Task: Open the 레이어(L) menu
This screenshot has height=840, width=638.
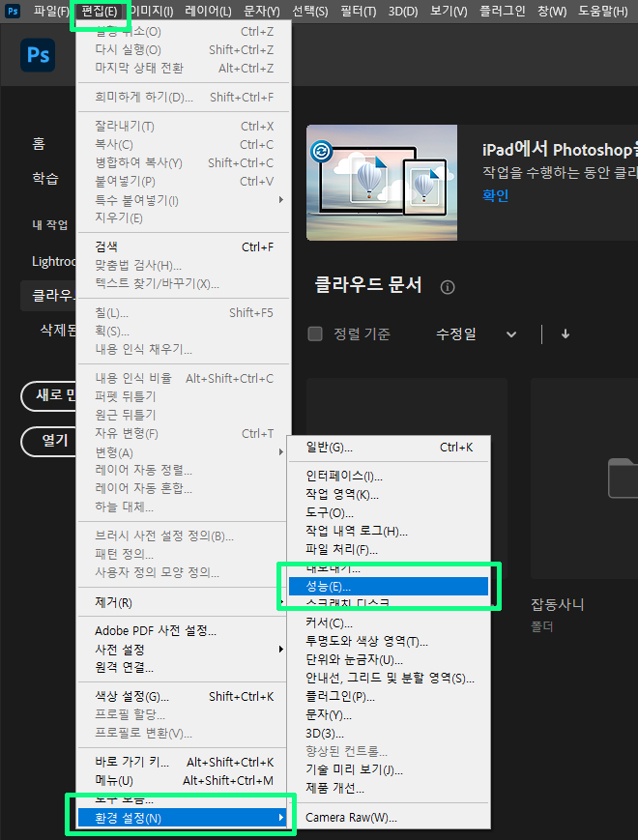Action: click(208, 11)
